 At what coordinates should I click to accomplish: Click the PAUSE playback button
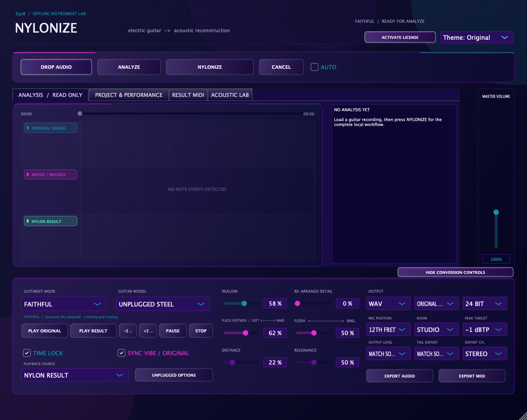[173, 331]
